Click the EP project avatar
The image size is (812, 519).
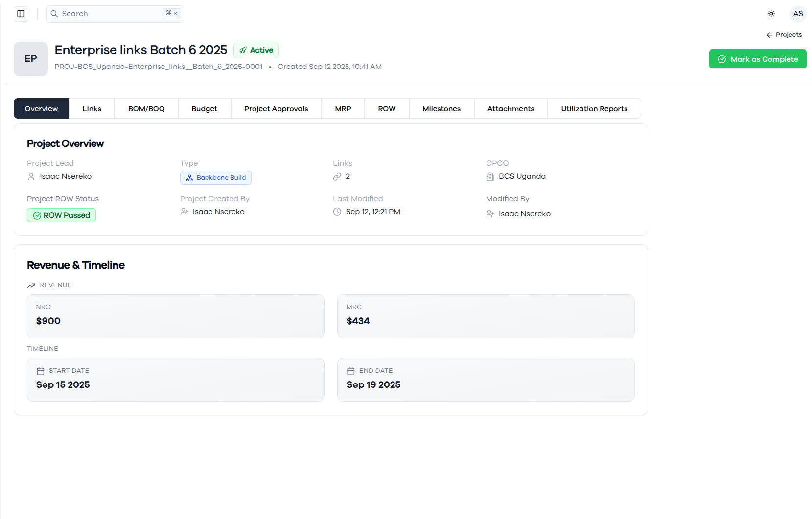point(31,59)
